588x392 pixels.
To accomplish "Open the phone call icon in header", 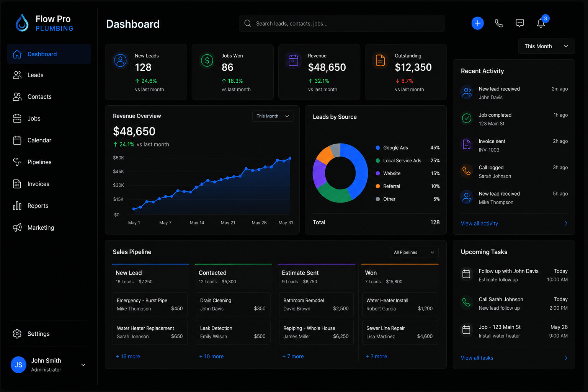I will point(499,23).
